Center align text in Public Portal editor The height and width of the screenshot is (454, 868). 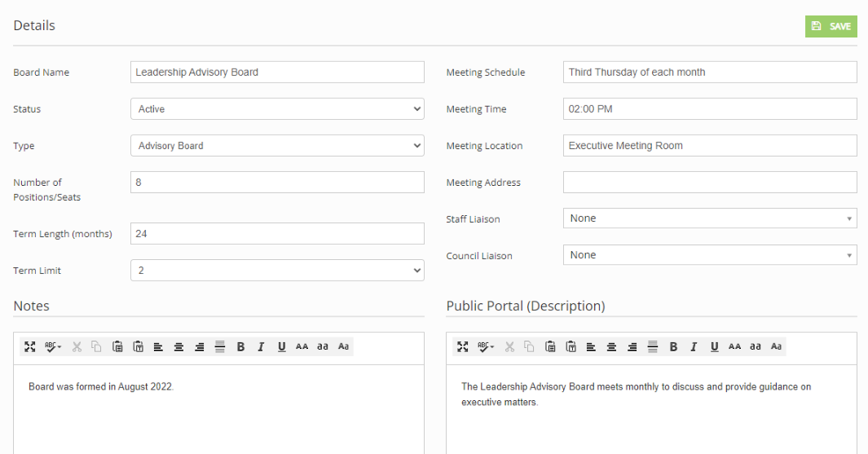[x=612, y=346]
